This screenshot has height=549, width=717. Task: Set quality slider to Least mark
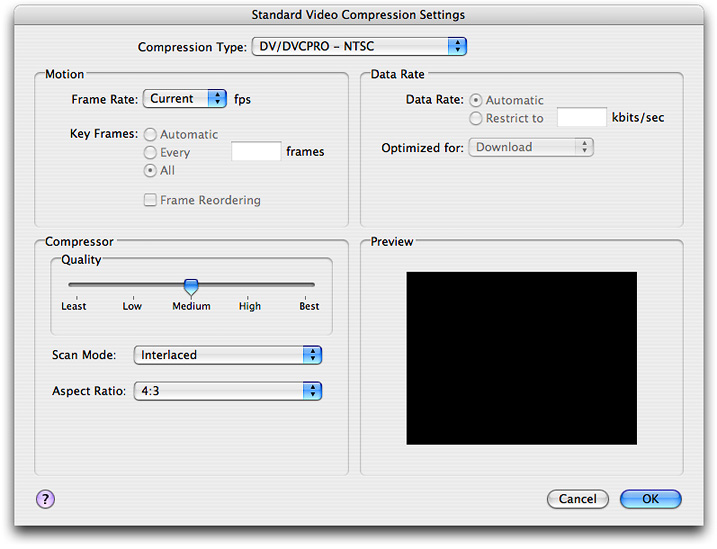(73, 286)
